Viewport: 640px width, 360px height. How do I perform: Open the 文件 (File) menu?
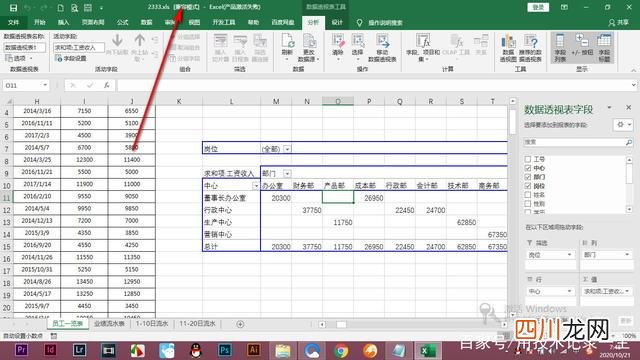(13, 23)
